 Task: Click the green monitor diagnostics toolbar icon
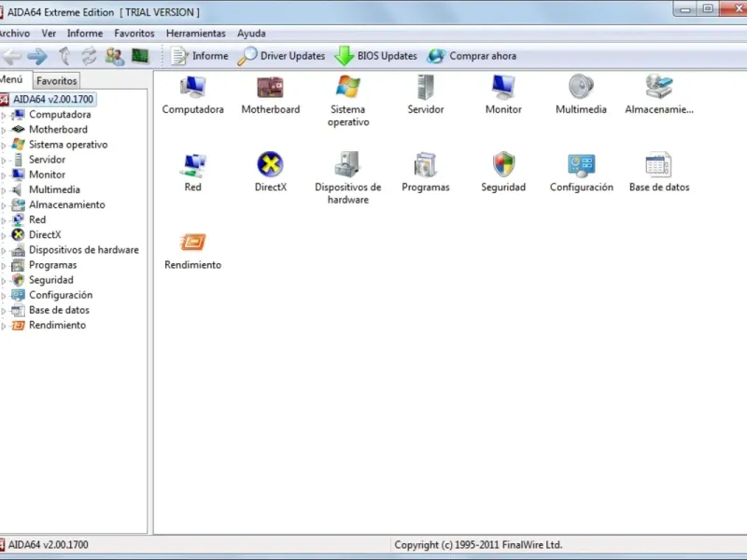[x=140, y=56]
